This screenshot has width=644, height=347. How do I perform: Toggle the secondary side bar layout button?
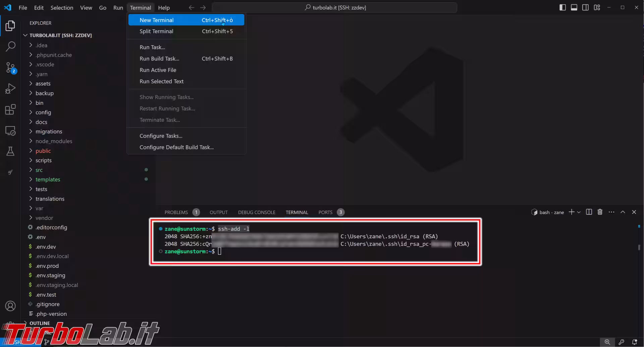tap(585, 7)
